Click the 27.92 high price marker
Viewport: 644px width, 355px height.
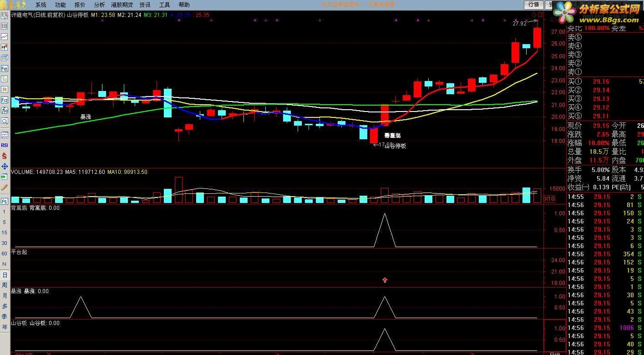coord(519,23)
